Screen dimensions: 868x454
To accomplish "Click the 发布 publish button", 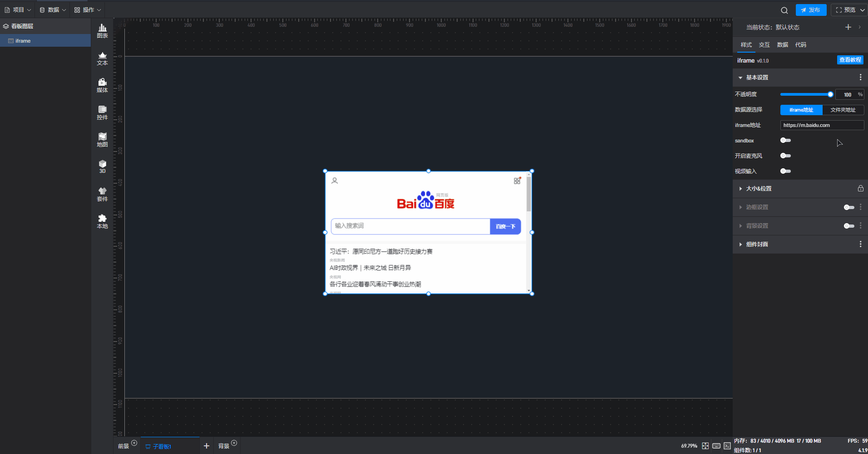I will (811, 10).
